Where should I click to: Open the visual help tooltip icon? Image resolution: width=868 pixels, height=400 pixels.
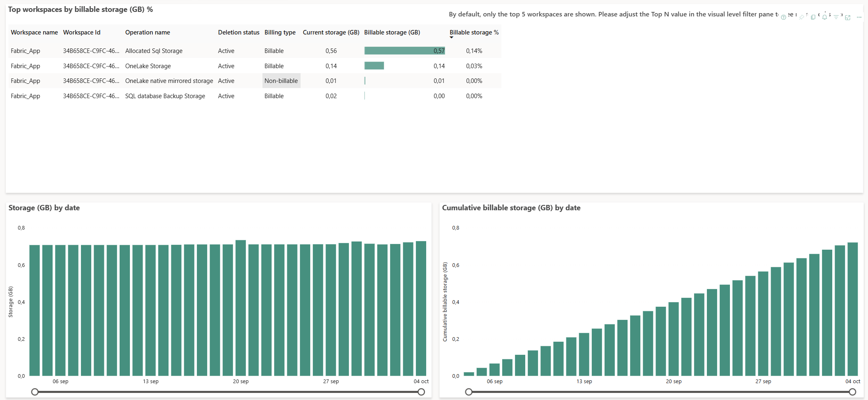coord(783,17)
